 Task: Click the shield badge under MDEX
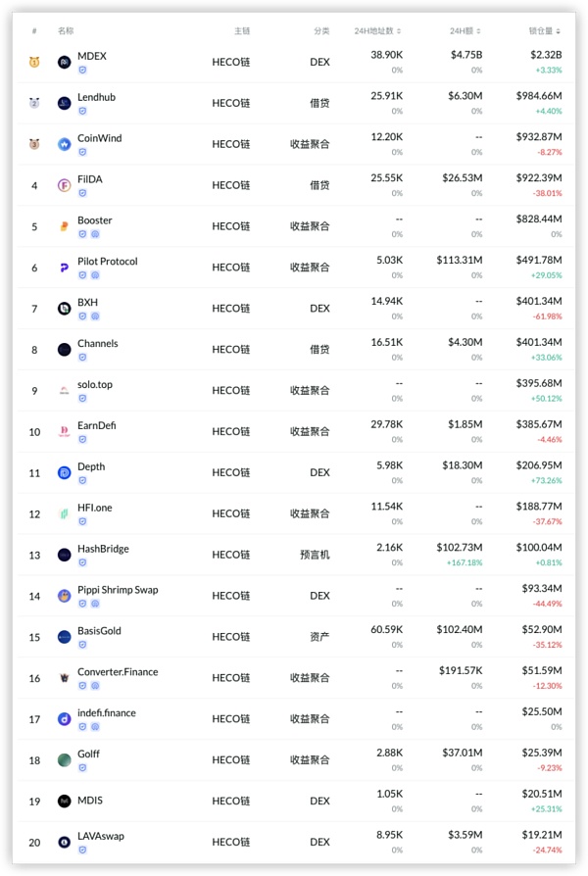(x=82, y=70)
